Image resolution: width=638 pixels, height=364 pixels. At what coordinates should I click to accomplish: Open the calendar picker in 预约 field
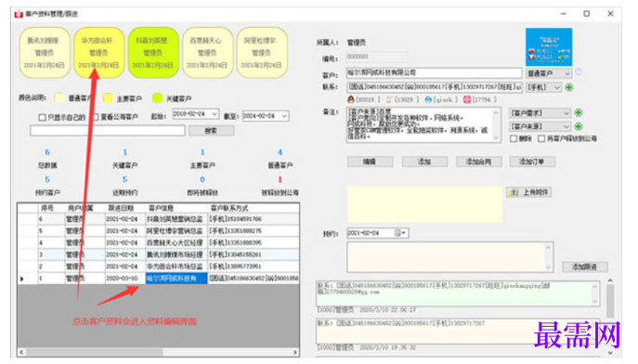pyautogui.click(x=400, y=233)
